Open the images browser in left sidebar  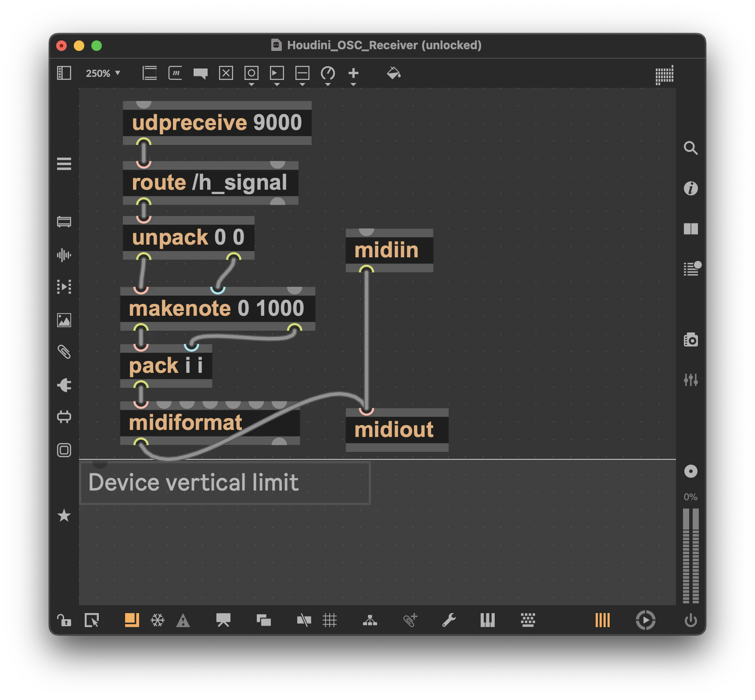(64, 320)
